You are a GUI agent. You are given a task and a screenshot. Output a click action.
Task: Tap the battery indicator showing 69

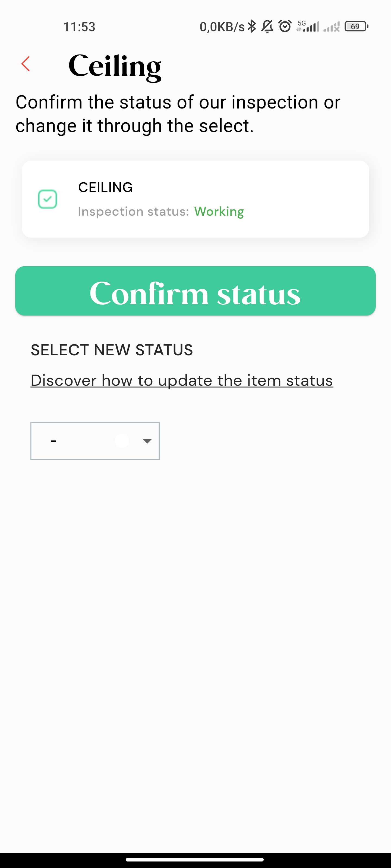(356, 26)
